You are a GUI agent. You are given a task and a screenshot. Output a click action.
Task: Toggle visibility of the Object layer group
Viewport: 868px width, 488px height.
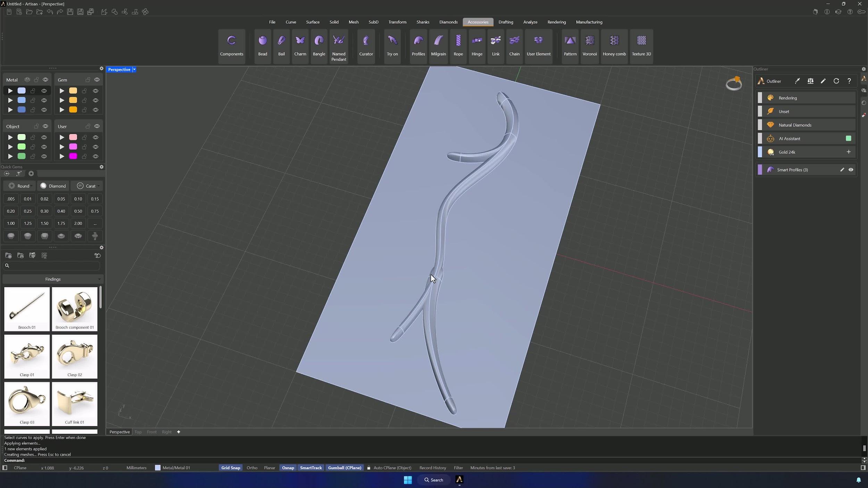tap(45, 126)
